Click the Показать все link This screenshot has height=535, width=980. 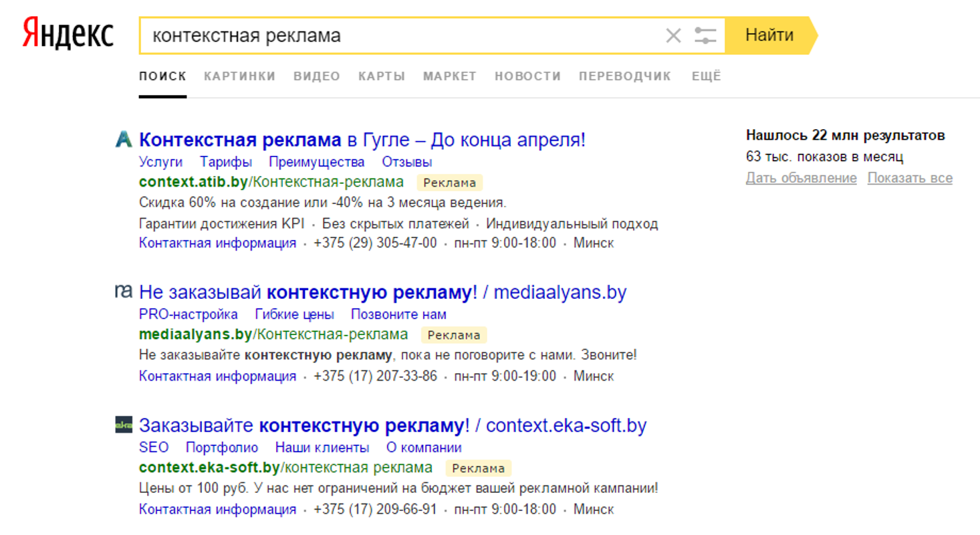click(910, 178)
